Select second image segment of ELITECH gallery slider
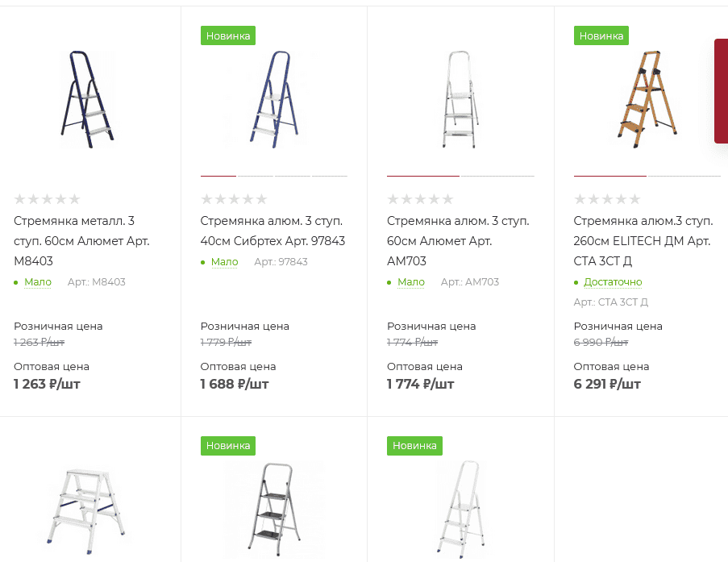 (x=684, y=176)
